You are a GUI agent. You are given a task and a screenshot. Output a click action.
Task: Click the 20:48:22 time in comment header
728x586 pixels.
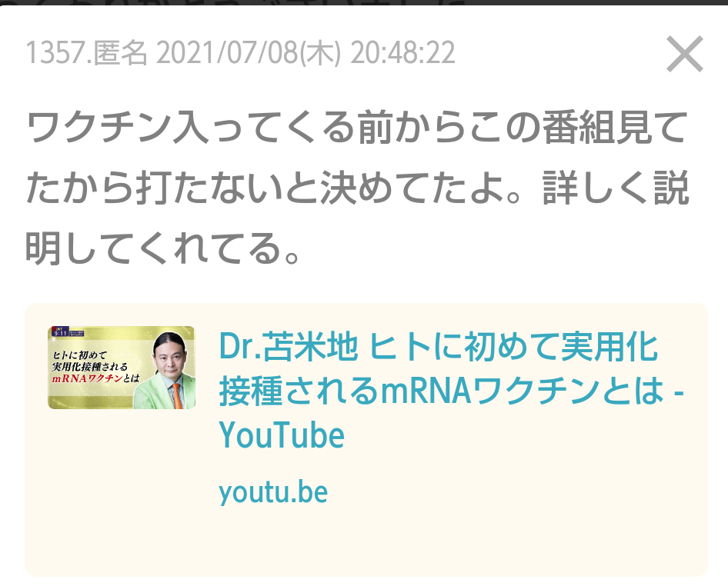pyautogui.click(x=402, y=52)
